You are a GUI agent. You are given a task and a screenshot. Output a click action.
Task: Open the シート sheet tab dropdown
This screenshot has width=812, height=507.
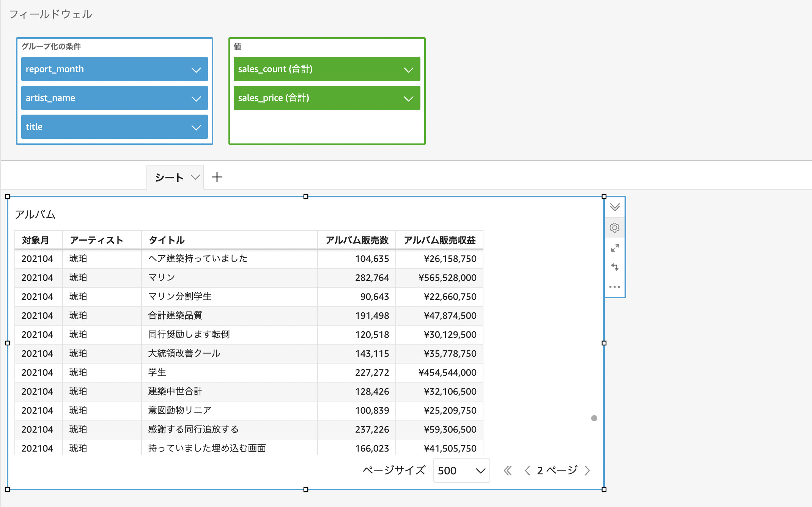pyautogui.click(x=196, y=177)
